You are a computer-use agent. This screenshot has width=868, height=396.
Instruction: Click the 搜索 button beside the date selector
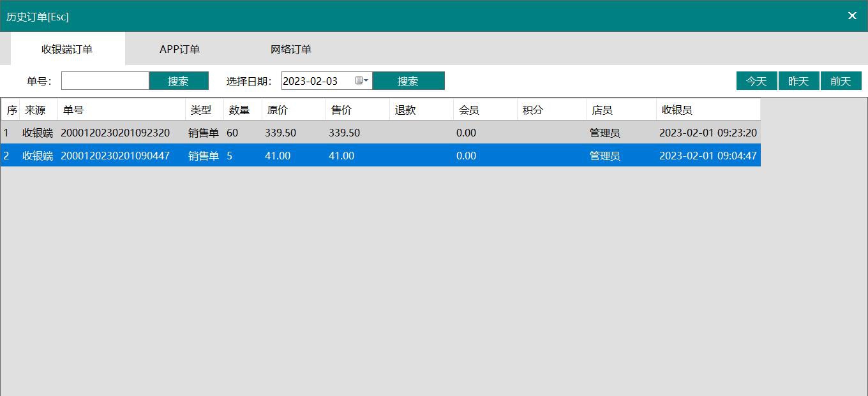point(408,80)
